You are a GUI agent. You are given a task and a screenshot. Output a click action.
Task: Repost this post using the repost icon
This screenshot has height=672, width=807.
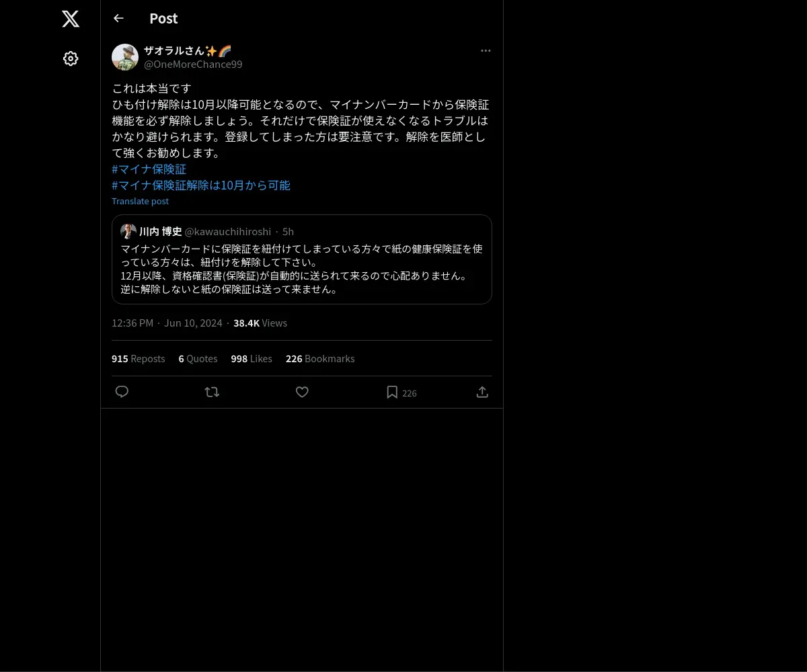click(x=212, y=392)
